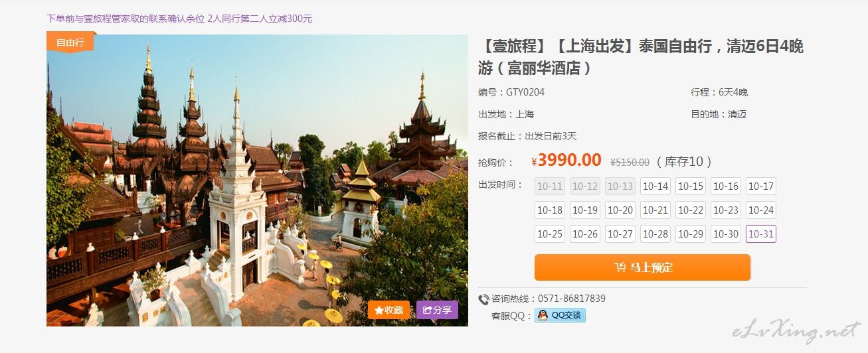Click the share icon on 分享 button
This screenshot has width=868, height=353.
tap(428, 310)
